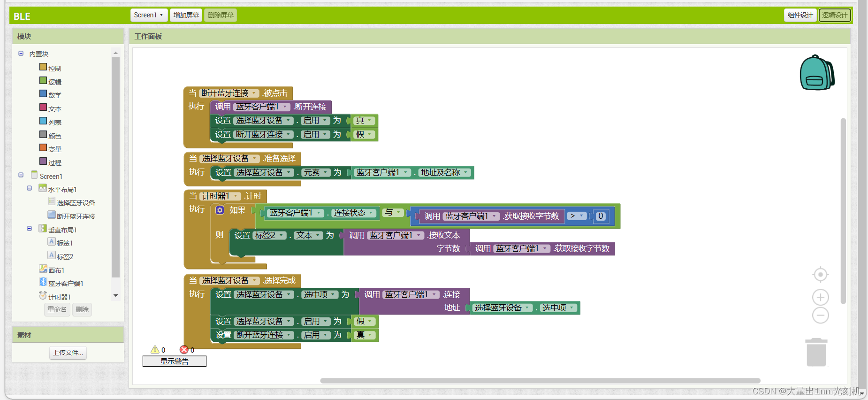This screenshot has width=868, height=400.
Task: Click the red error X icon
Action: pos(184,350)
